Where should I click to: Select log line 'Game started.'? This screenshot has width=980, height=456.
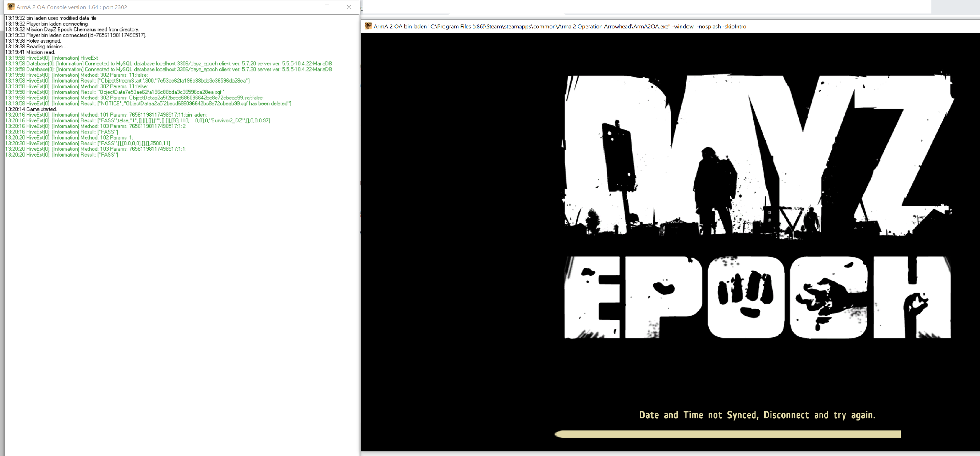[31, 109]
